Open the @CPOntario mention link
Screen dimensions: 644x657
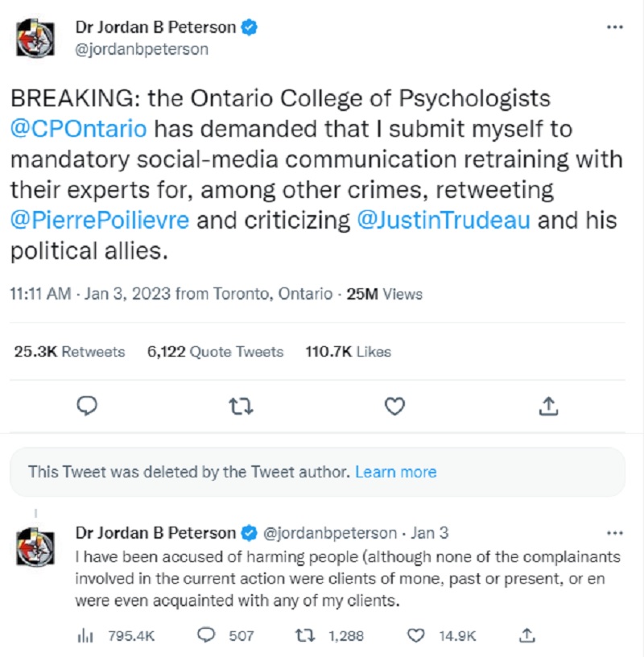pyautogui.click(x=78, y=130)
